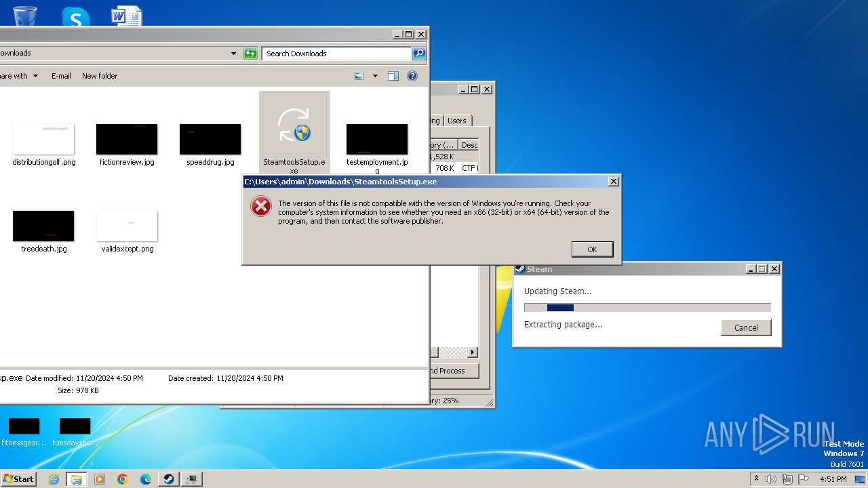
Task: Click the Show desktop tray icon
Action: point(861,479)
